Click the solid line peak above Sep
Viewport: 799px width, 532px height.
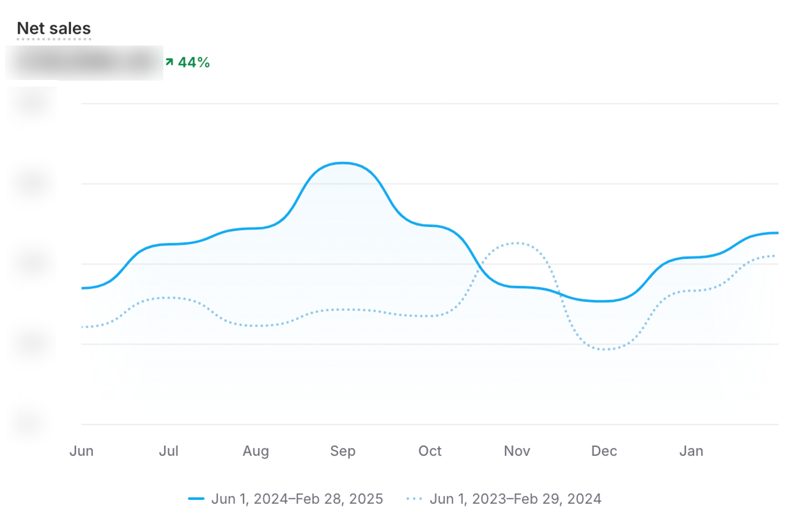pyautogui.click(x=343, y=163)
